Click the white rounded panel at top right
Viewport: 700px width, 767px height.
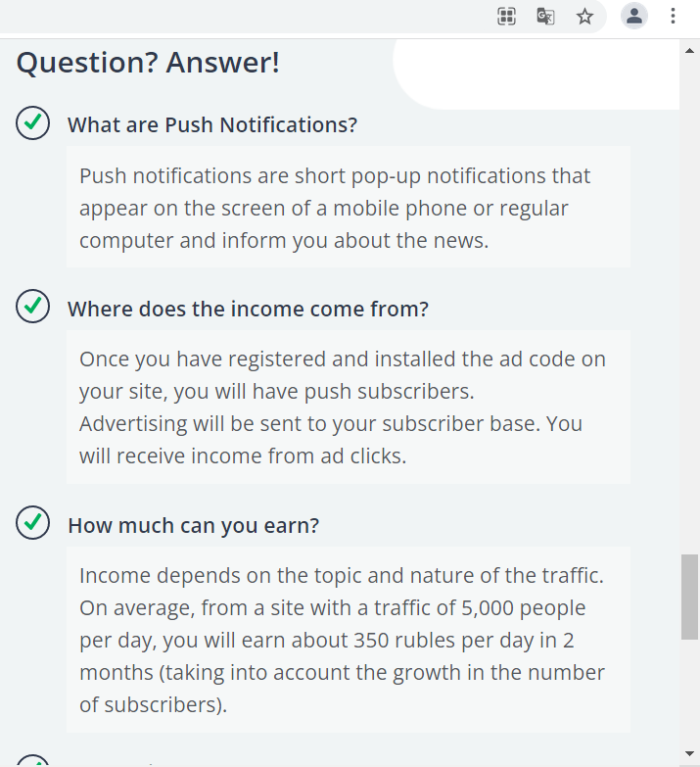point(538,73)
